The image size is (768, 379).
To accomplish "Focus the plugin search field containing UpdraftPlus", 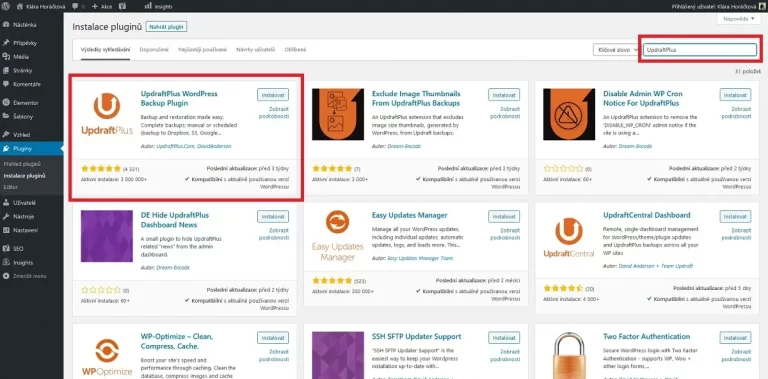I will point(700,49).
